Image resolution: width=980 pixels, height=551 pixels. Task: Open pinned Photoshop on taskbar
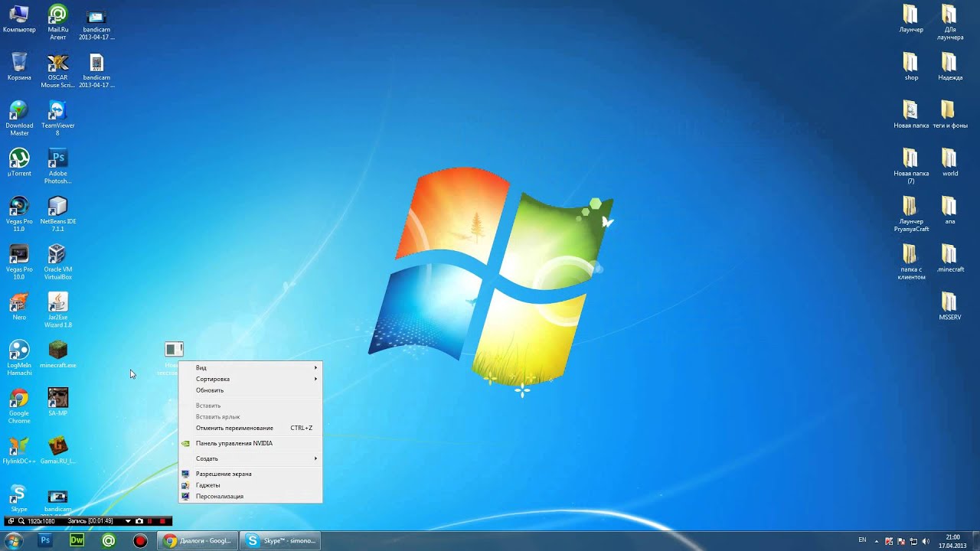tap(45, 541)
